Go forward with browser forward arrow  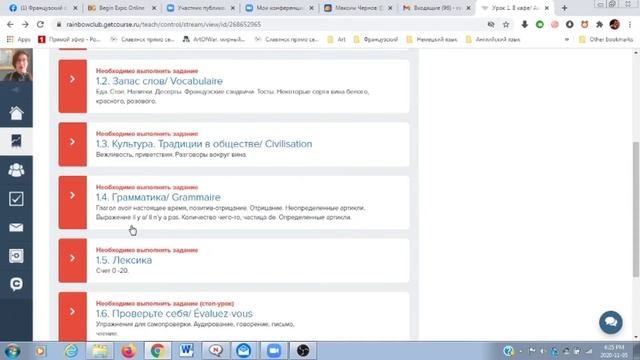coord(25,24)
